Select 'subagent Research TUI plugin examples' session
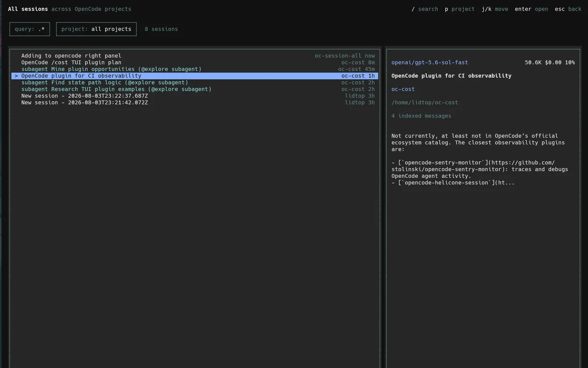The height and width of the screenshot is (368, 588). [195, 89]
